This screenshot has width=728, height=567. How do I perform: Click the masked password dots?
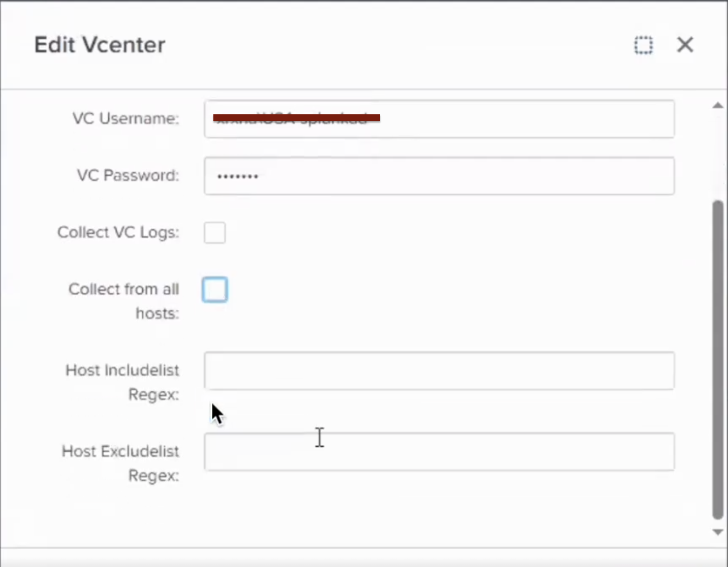[x=237, y=176]
